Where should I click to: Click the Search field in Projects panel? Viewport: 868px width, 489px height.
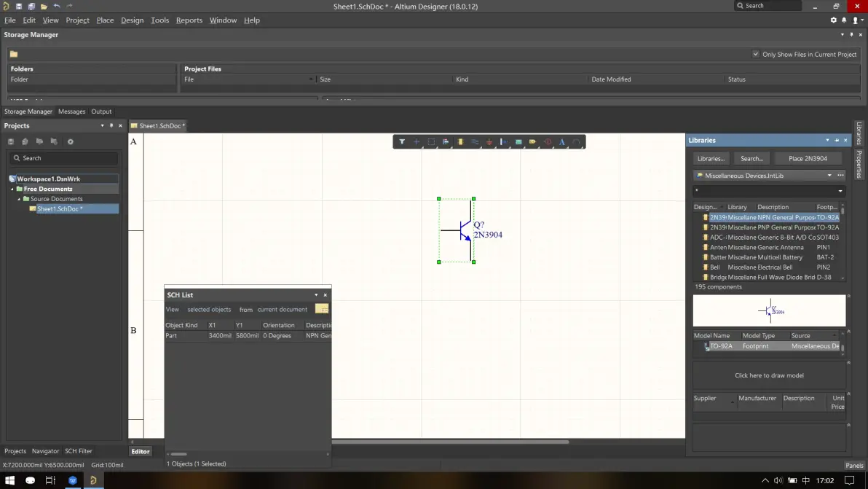(63, 158)
